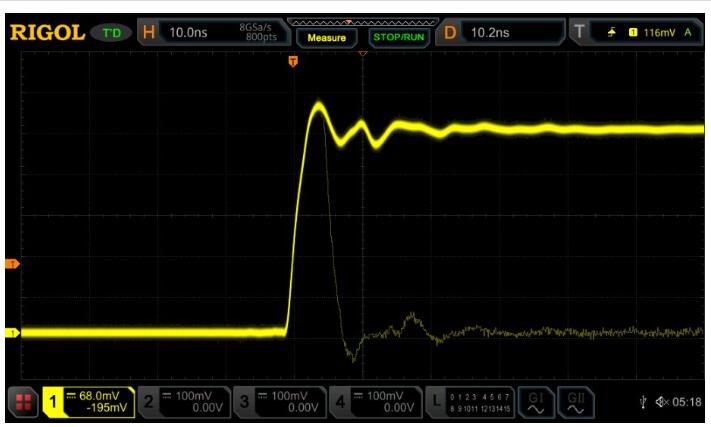This screenshot has width=711, height=427.
Task: Tap the GI signal generator icon
Action: 537,402
